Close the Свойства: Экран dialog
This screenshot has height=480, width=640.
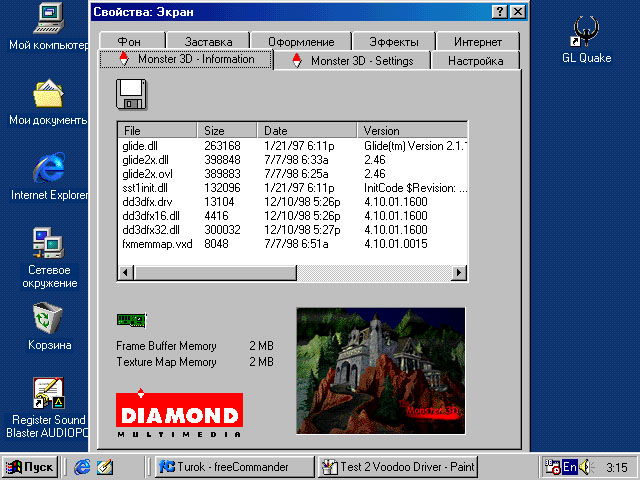click(x=518, y=11)
